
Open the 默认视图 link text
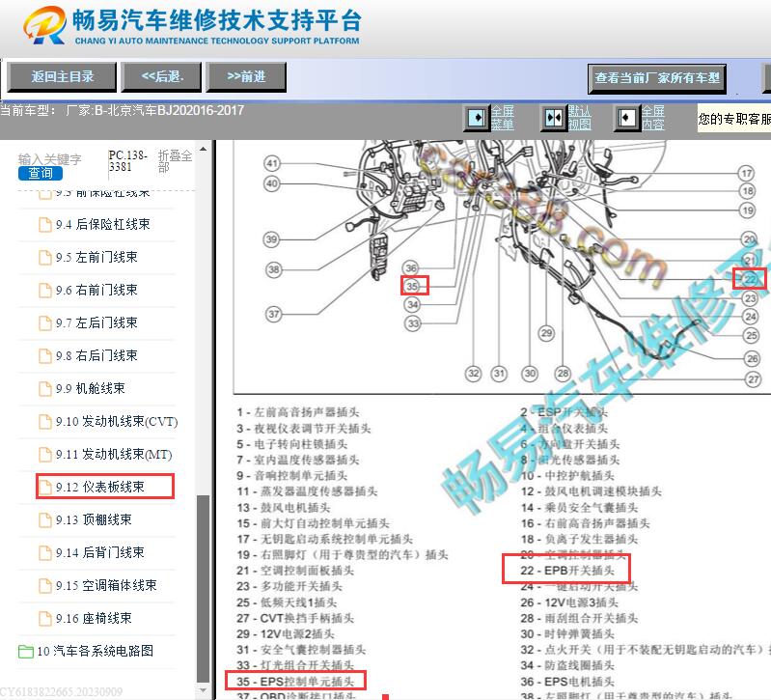[x=580, y=118]
